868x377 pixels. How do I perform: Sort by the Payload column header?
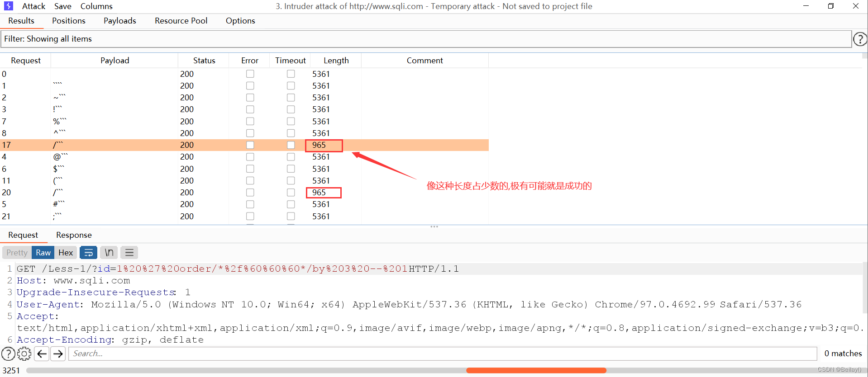coord(114,61)
